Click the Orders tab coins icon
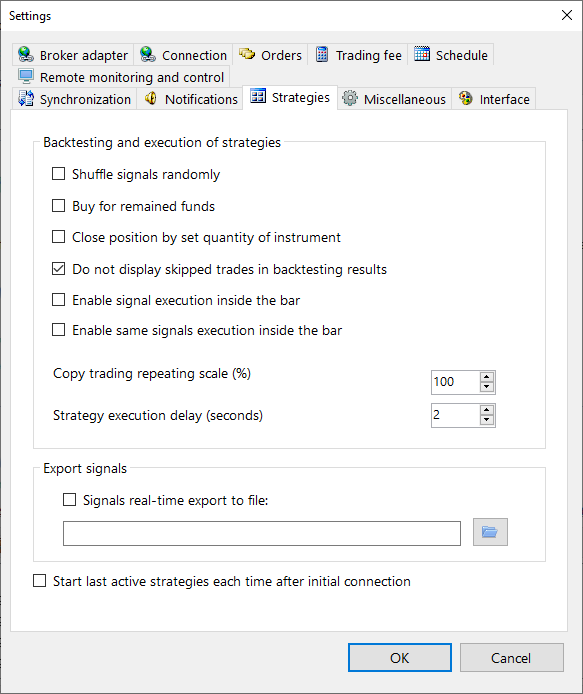 tap(247, 54)
